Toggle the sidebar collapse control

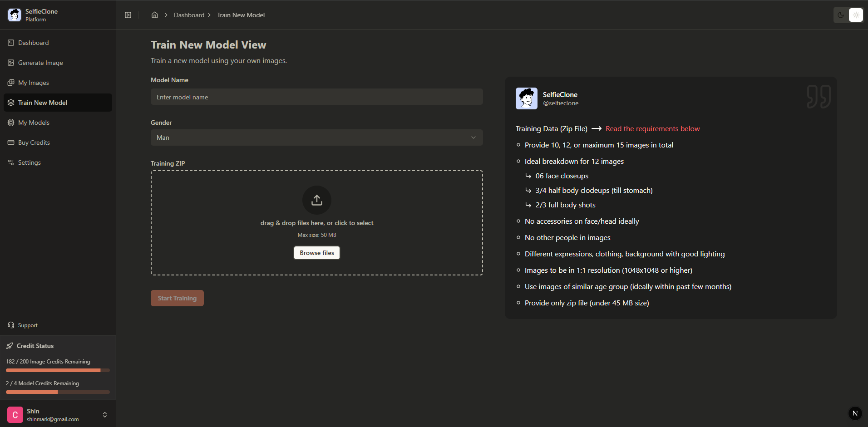click(x=128, y=15)
